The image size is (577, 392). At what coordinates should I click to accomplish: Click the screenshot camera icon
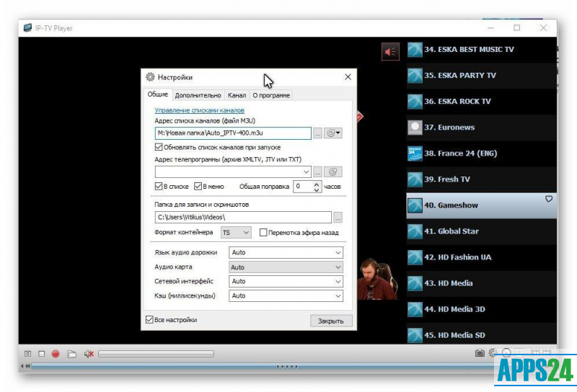(x=480, y=353)
